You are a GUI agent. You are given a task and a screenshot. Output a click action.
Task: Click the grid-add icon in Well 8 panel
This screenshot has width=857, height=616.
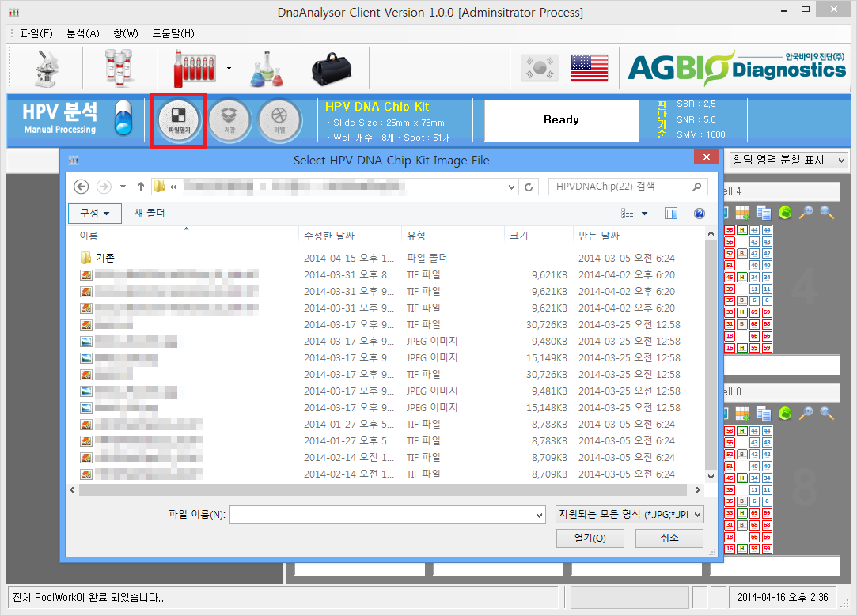742,414
